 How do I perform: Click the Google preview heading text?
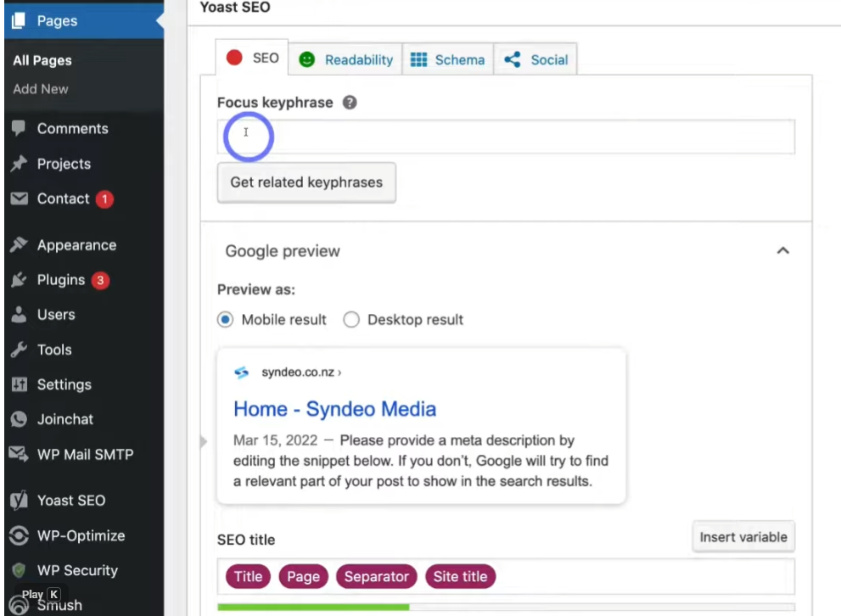283,251
